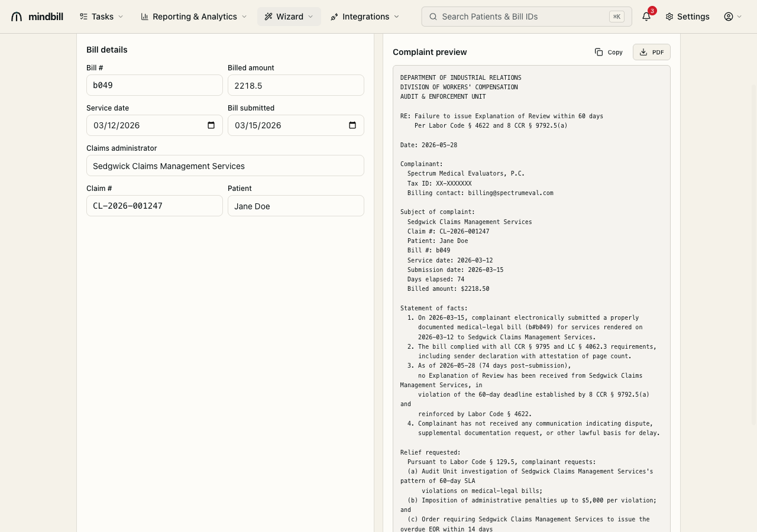The image size is (757, 532).
Task: Open the Integrations menu
Action: (365, 17)
